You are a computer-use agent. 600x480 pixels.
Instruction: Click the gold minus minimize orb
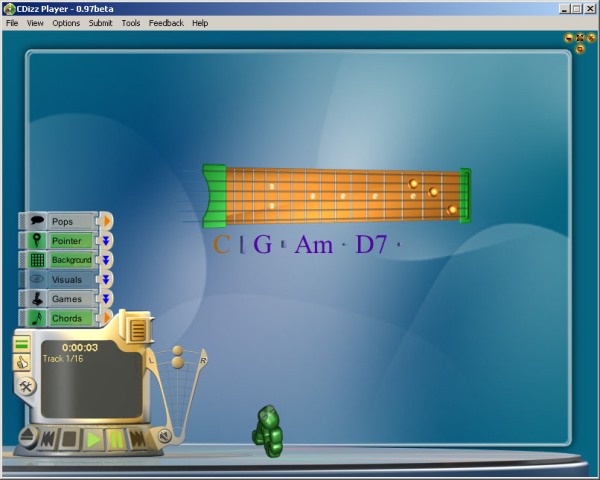tap(569, 38)
